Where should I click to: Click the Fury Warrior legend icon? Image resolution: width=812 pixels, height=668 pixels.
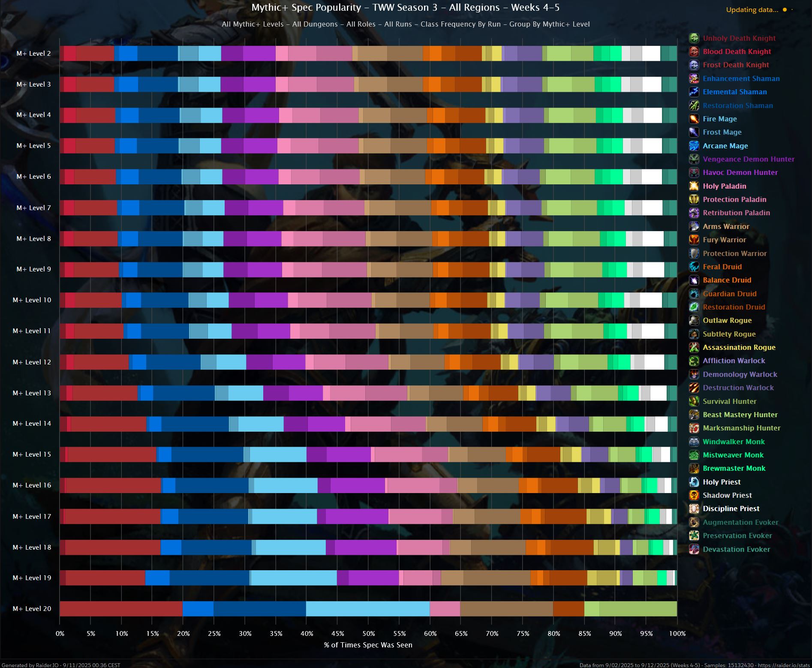(694, 240)
